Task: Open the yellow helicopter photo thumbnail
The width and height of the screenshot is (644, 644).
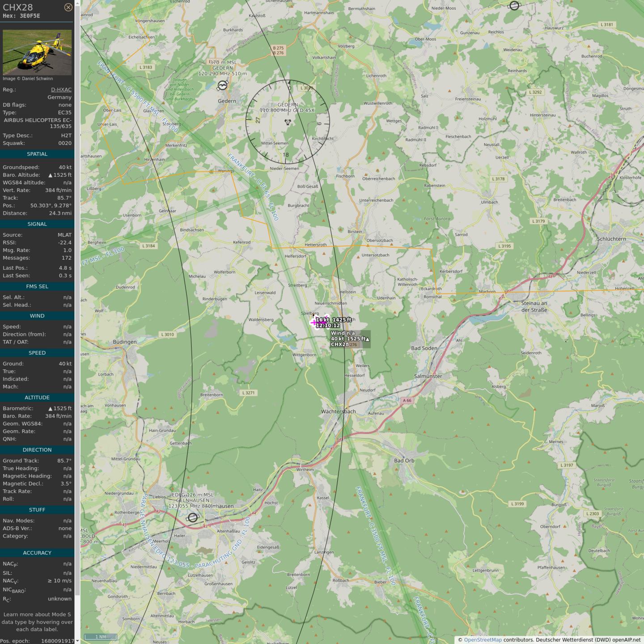Action: tap(37, 52)
